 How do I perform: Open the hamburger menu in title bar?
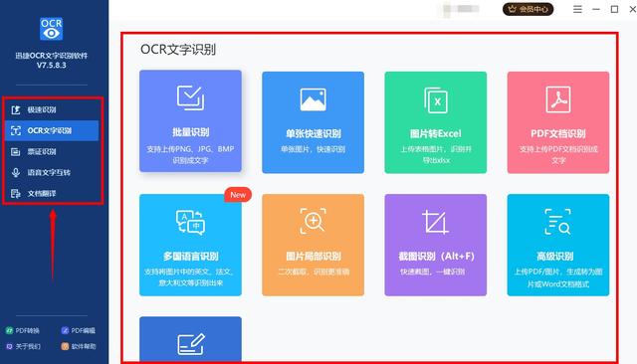tap(577, 9)
